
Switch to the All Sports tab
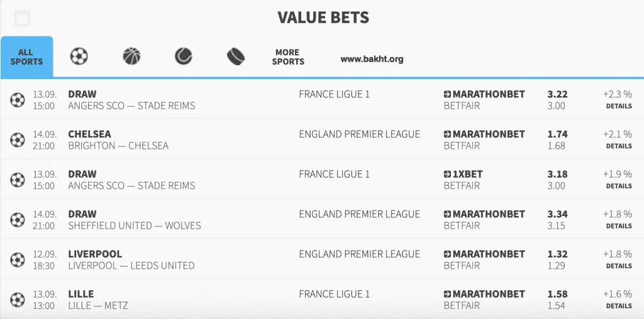pyautogui.click(x=26, y=57)
